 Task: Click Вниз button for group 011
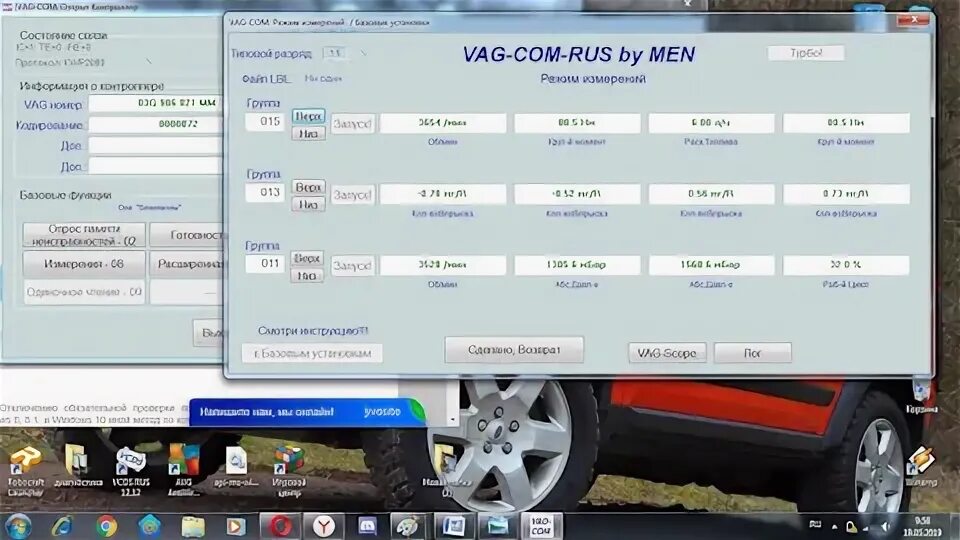click(x=307, y=276)
